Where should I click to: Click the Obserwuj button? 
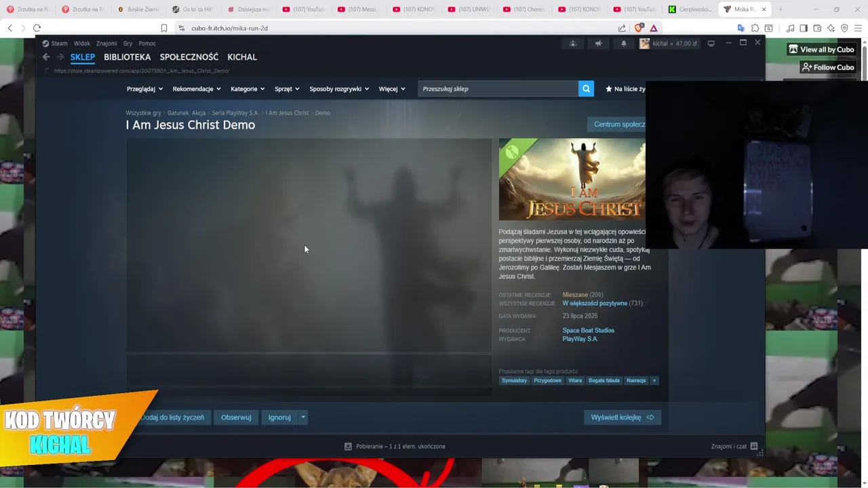click(x=236, y=418)
